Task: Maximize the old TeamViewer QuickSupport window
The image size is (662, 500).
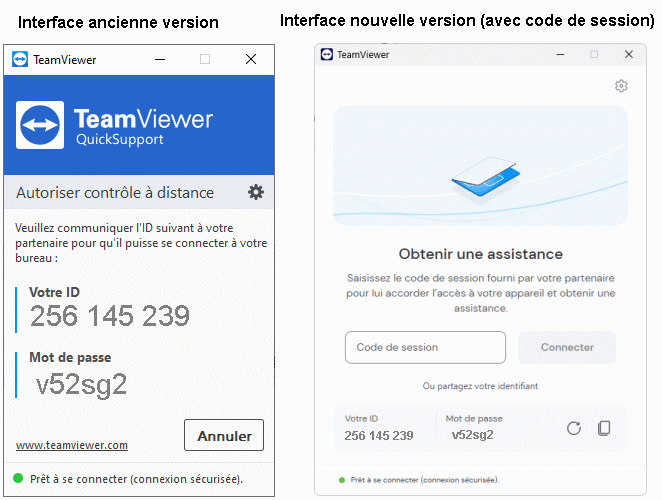Action: point(205,59)
